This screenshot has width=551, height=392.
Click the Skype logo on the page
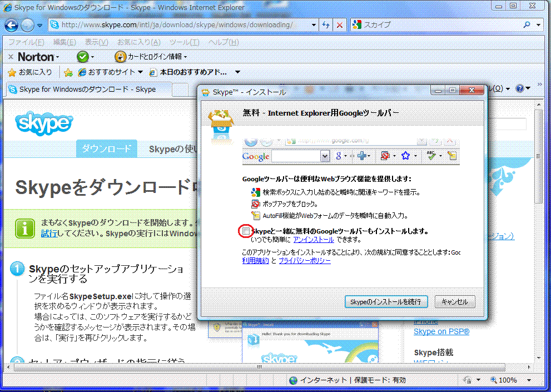click(x=44, y=123)
